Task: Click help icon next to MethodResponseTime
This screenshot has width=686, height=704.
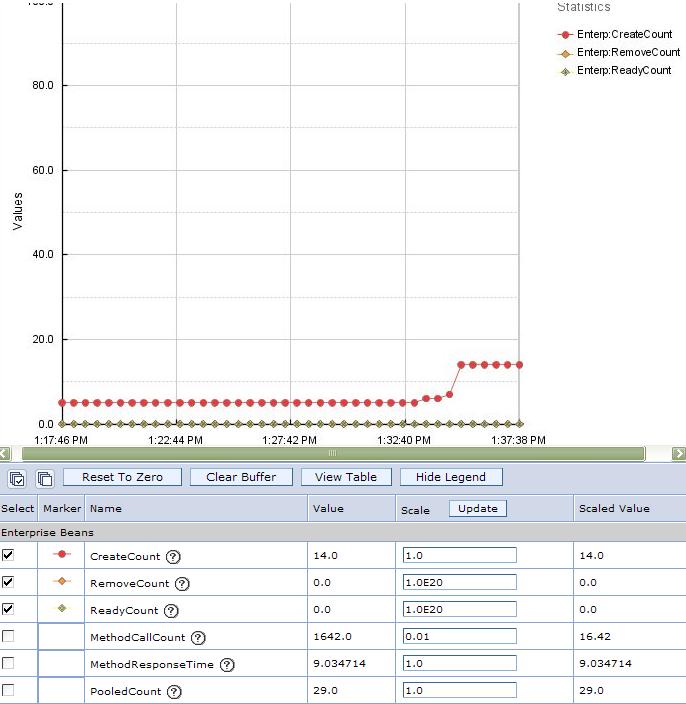Action: tap(227, 664)
